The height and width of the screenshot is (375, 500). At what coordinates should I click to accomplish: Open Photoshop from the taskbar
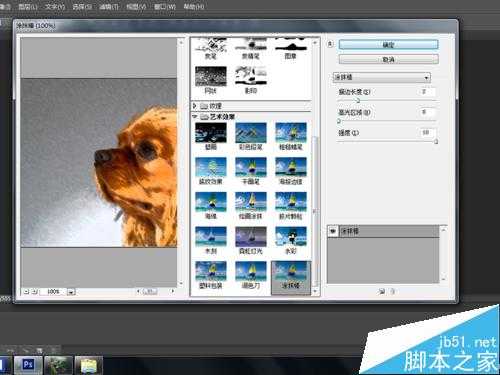coord(28,365)
